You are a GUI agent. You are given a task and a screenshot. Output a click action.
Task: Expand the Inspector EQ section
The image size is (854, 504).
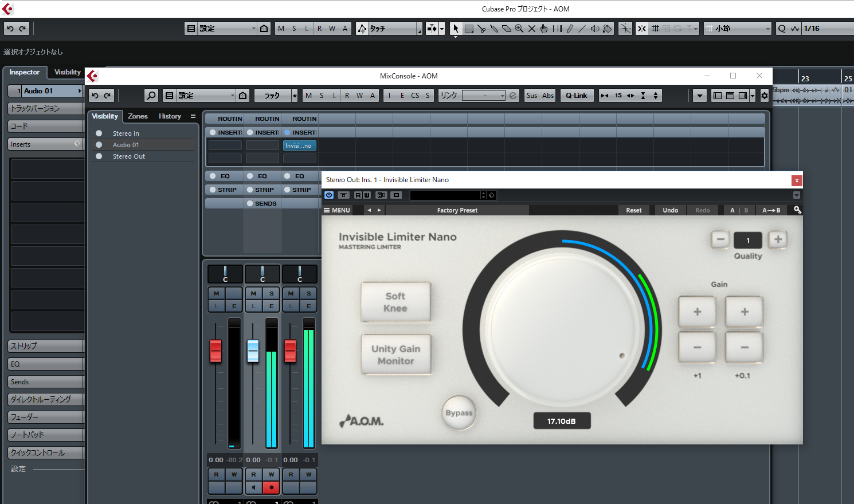point(46,364)
